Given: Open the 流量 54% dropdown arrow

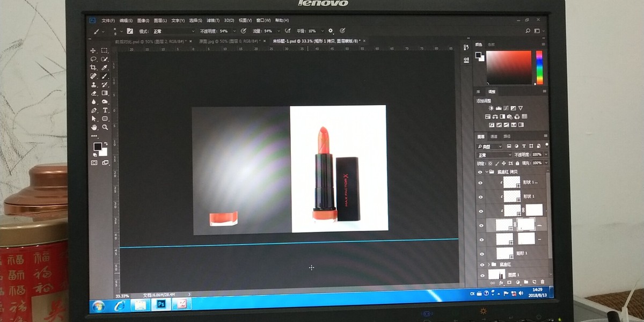Looking at the screenshot, I should [279, 31].
